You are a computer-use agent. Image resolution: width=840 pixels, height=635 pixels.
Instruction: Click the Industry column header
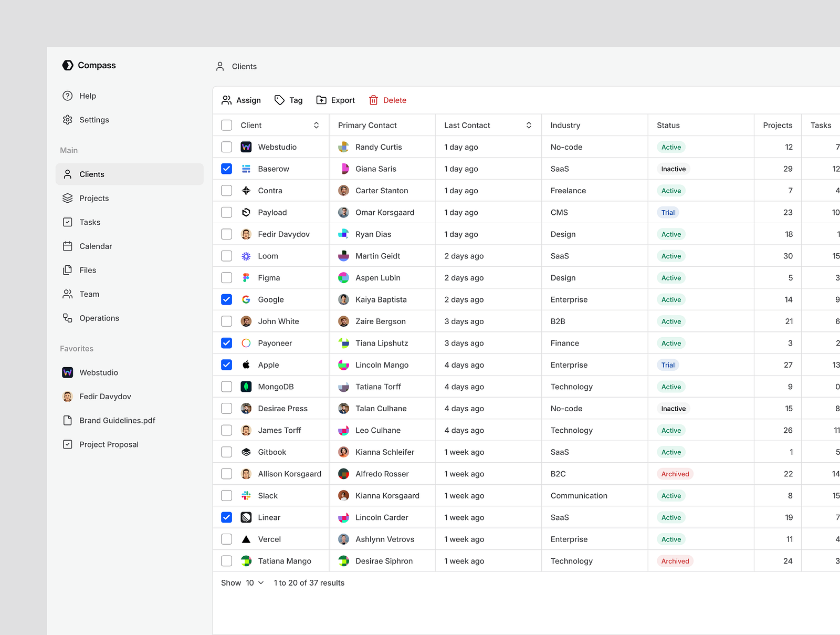[565, 125]
